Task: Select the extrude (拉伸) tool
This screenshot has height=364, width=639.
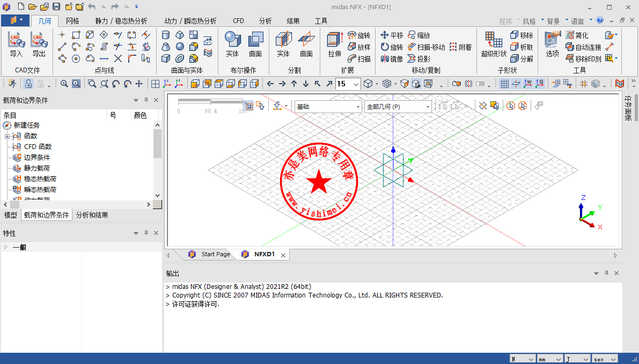Action: 335,45
